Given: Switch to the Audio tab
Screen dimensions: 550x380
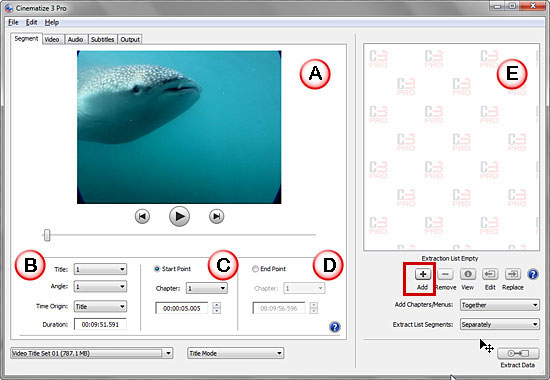Looking at the screenshot, I should click(75, 39).
